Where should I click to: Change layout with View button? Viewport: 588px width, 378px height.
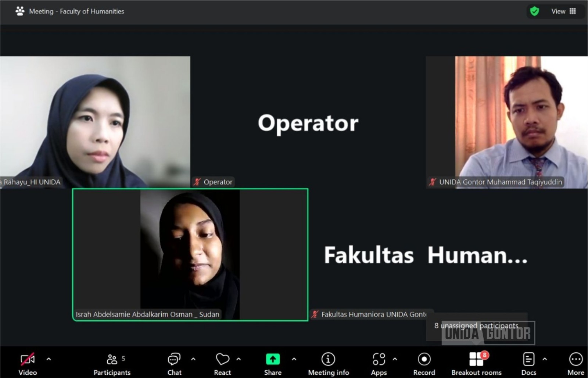click(x=563, y=11)
